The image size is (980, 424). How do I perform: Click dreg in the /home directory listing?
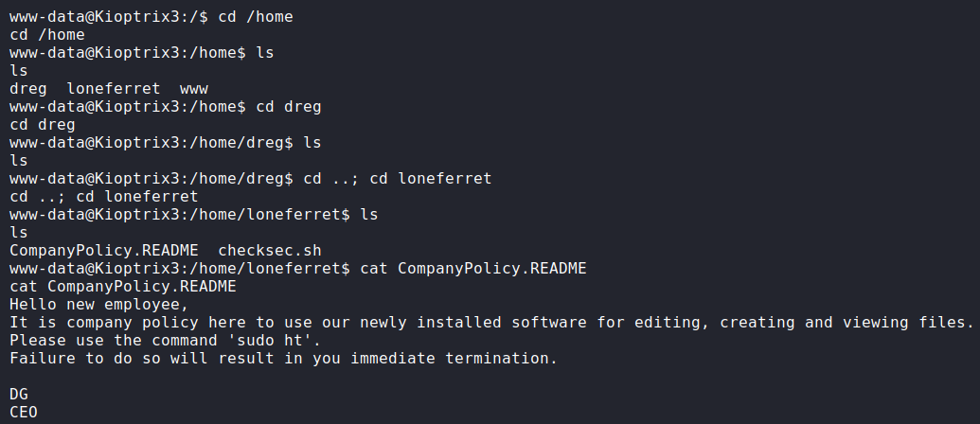coord(27,88)
